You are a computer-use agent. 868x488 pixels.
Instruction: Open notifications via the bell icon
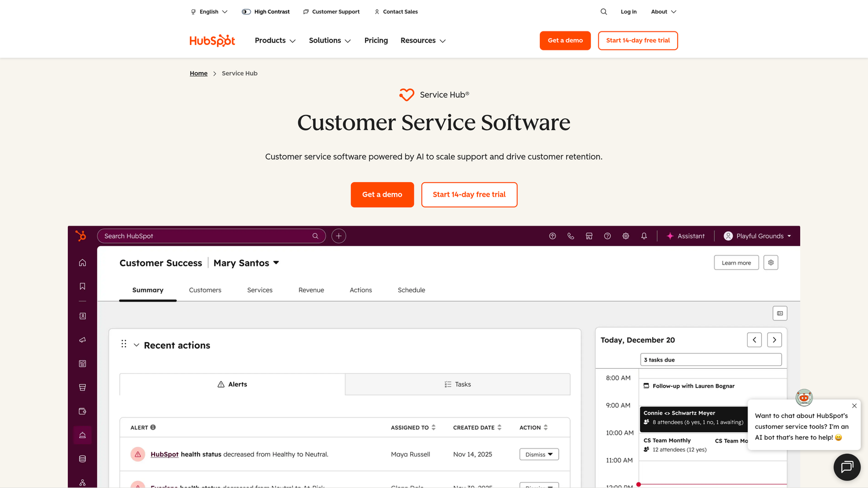[x=644, y=236]
